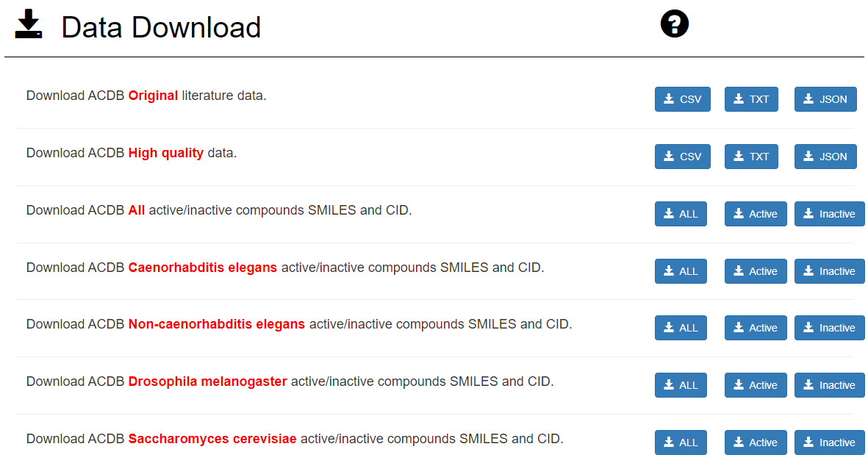Click the help question mark icon

tap(675, 25)
